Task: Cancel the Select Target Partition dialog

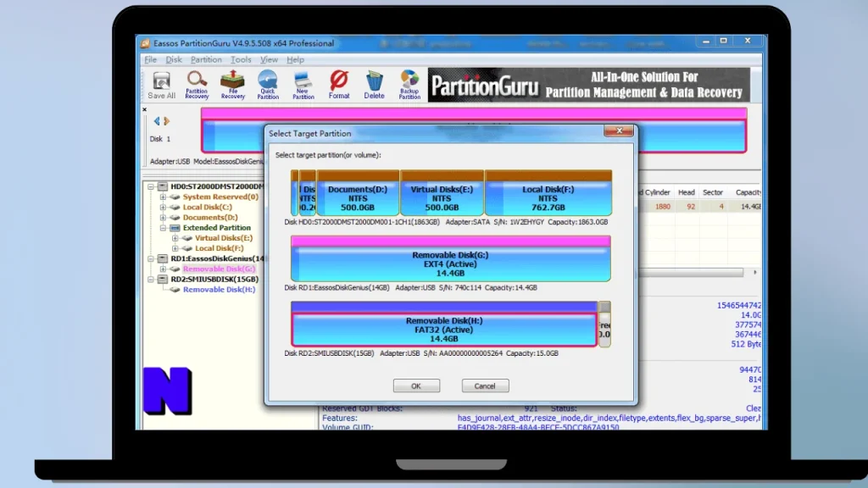Action: pos(485,385)
